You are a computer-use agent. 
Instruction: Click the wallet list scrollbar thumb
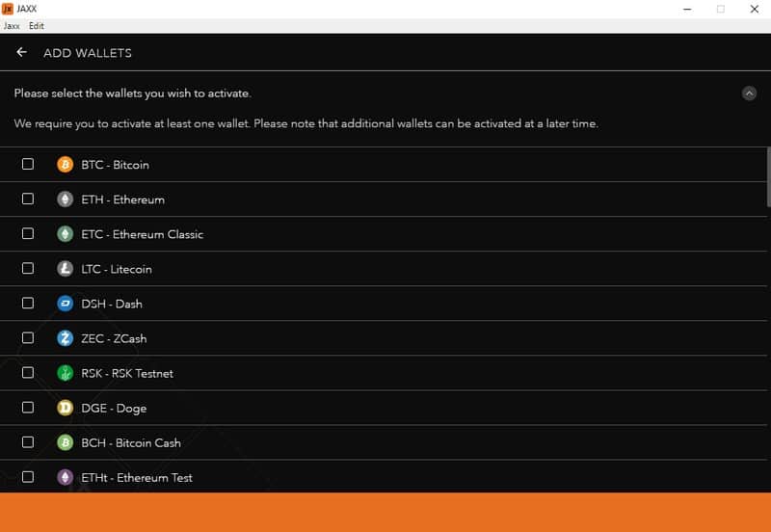pos(768,177)
